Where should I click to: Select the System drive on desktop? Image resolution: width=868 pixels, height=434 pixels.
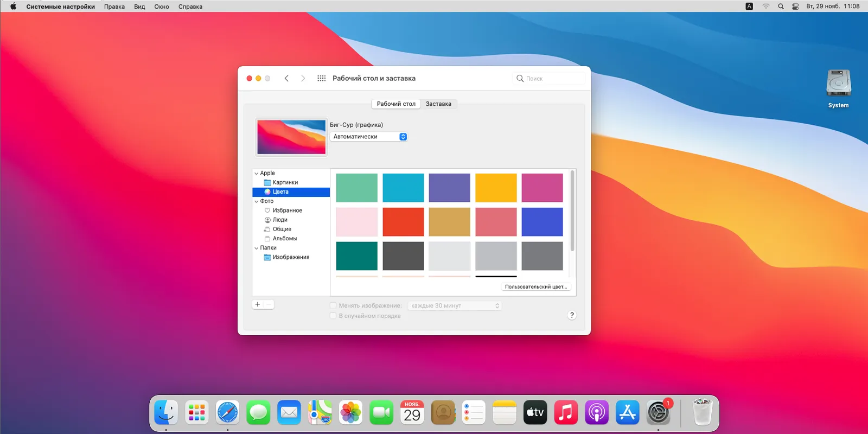[839, 88]
